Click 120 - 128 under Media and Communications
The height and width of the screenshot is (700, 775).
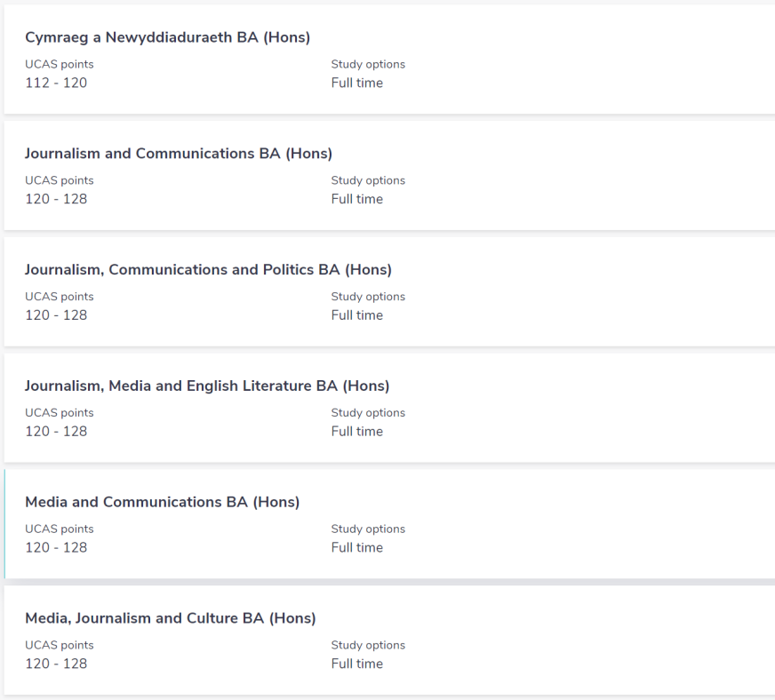point(56,548)
